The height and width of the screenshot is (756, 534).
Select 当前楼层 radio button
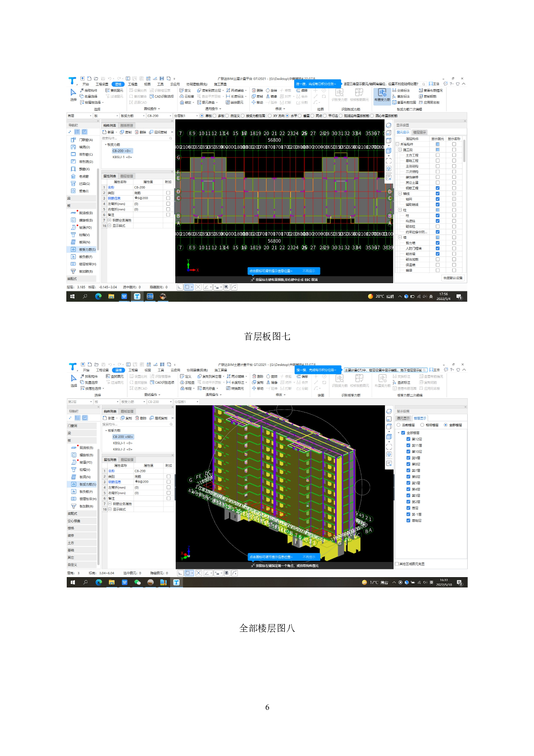pyautogui.click(x=398, y=425)
